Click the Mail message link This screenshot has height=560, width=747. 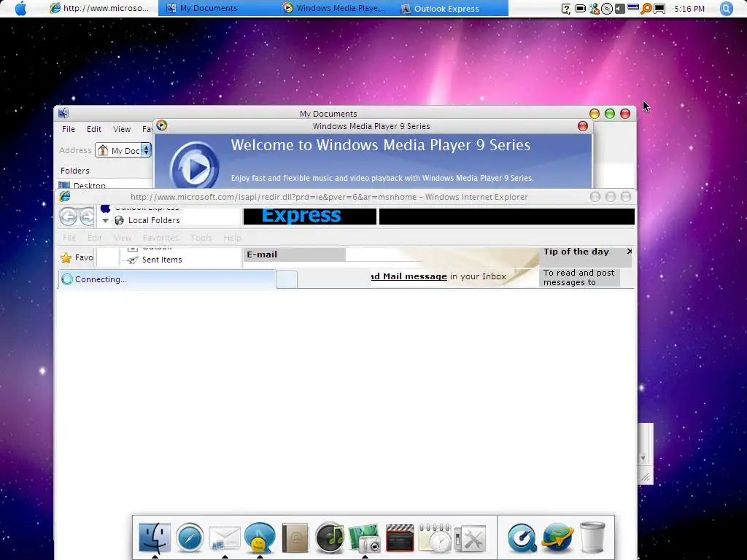(409, 276)
